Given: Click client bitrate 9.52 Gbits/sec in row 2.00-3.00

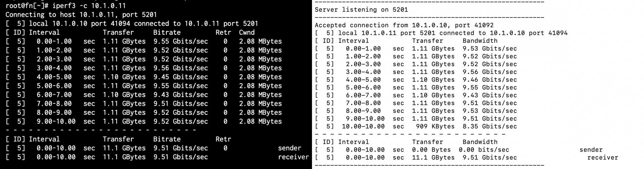Looking at the screenshot, I should point(180,59).
